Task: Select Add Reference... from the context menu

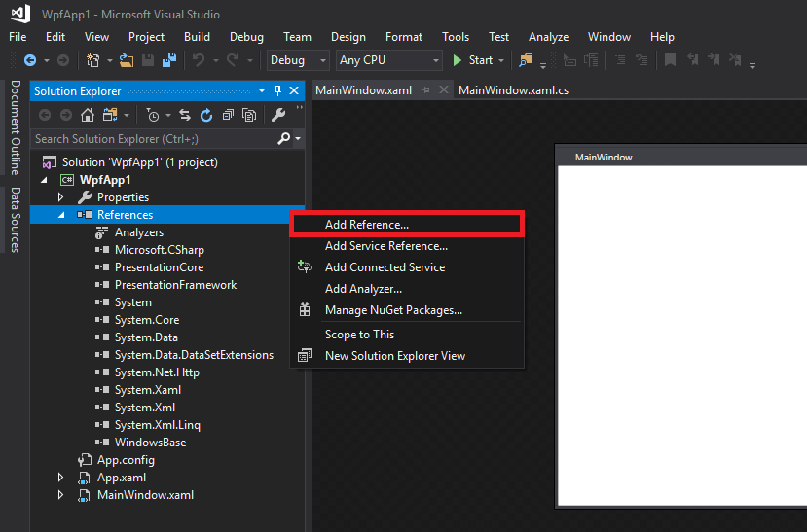Action: click(367, 225)
